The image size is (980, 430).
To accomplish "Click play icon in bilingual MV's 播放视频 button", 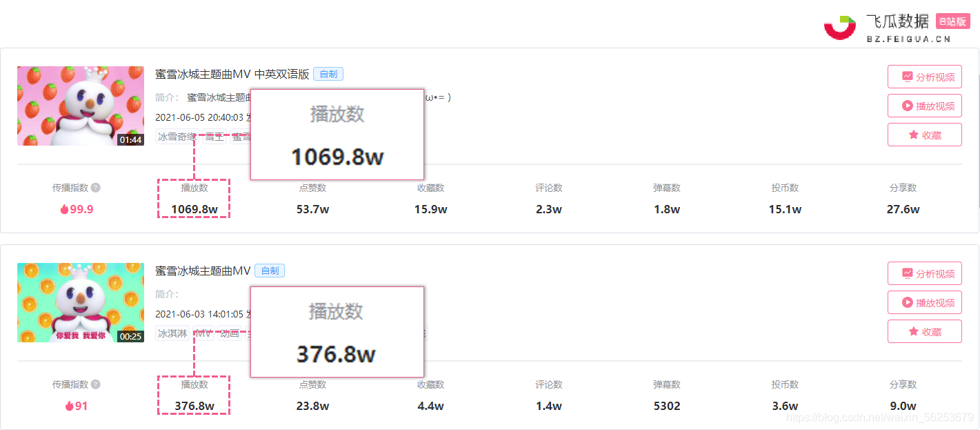I will point(907,106).
